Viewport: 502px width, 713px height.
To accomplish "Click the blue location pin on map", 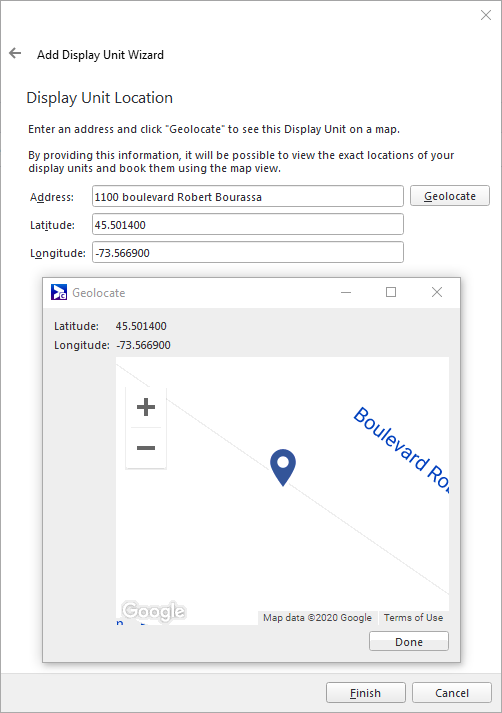I will pyautogui.click(x=283, y=467).
